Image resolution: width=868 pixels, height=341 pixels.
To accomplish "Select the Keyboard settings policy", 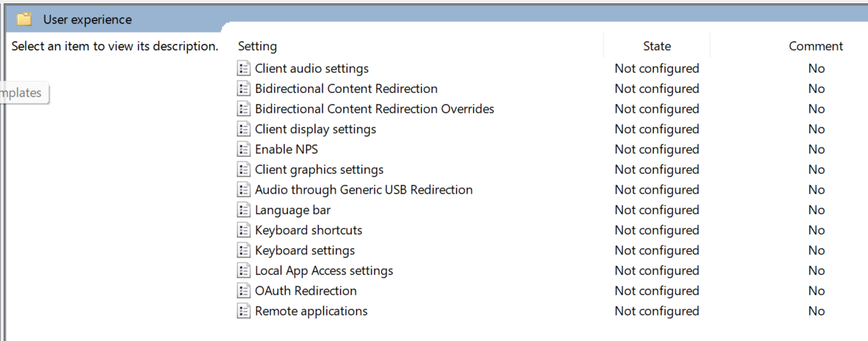I will tap(305, 250).
